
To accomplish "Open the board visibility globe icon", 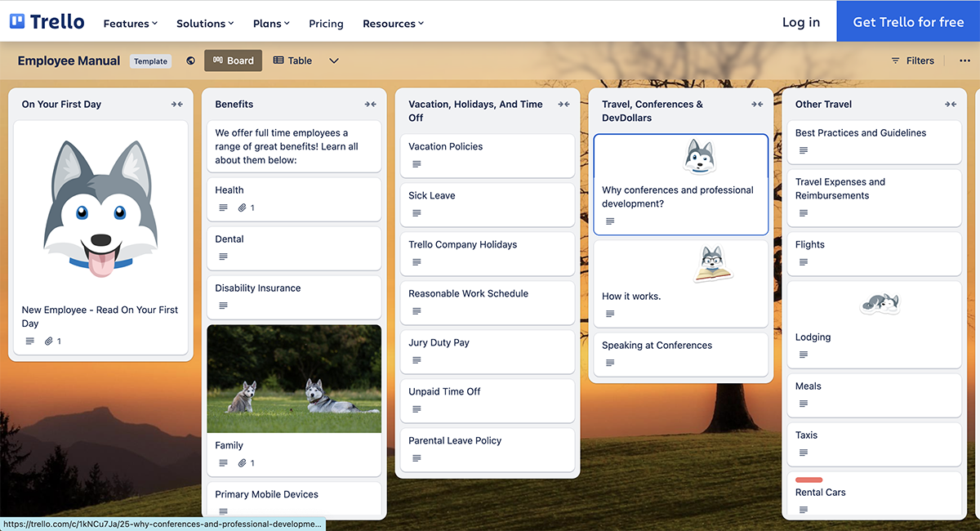I will [190, 60].
